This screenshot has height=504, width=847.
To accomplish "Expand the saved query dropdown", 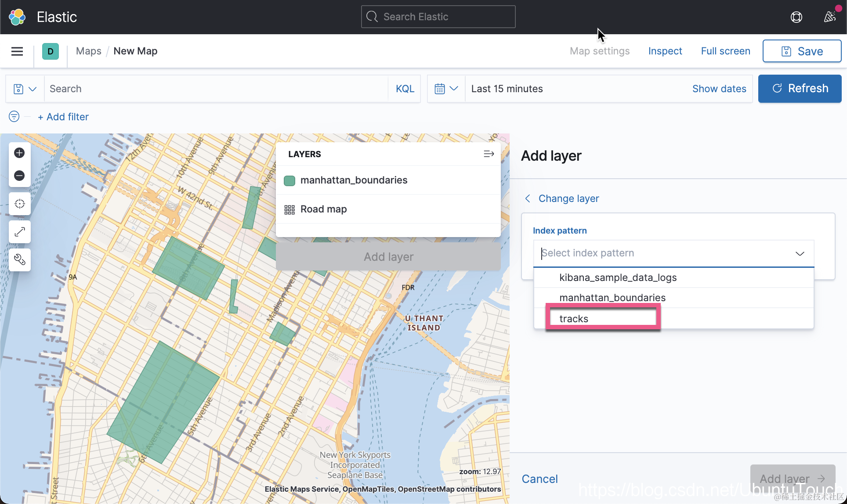I will pyautogui.click(x=25, y=89).
